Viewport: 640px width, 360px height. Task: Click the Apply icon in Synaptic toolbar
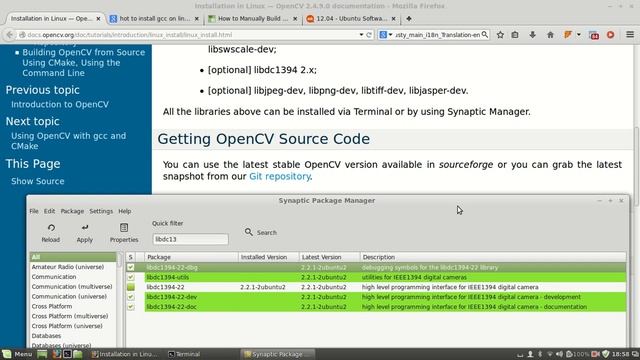tap(85, 227)
